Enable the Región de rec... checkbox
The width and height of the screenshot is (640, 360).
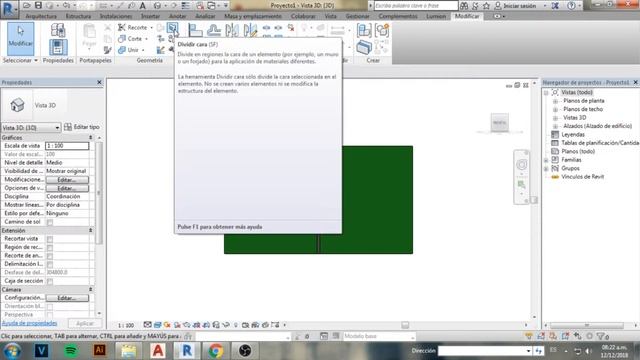50,247
